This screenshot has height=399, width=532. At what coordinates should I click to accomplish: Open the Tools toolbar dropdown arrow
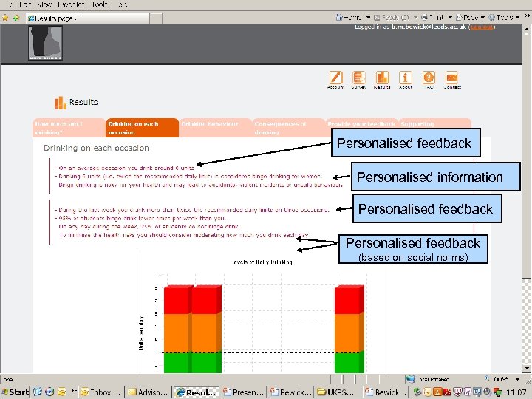pos(517,17)
